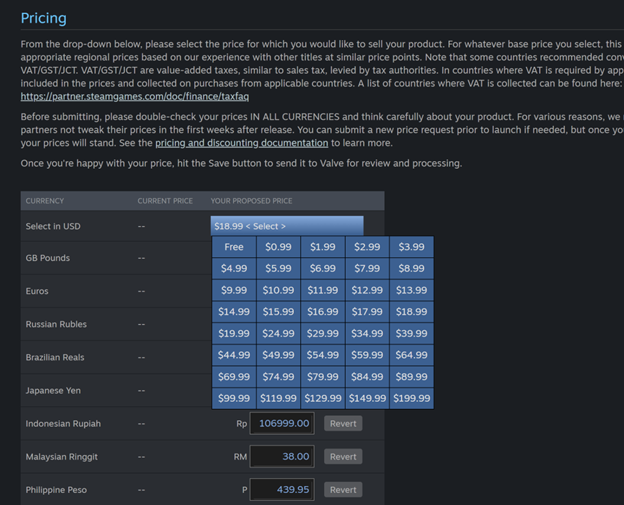Click the 'Pricing' section heading
This screenshot has height=505, width=624.
point(44,18)
